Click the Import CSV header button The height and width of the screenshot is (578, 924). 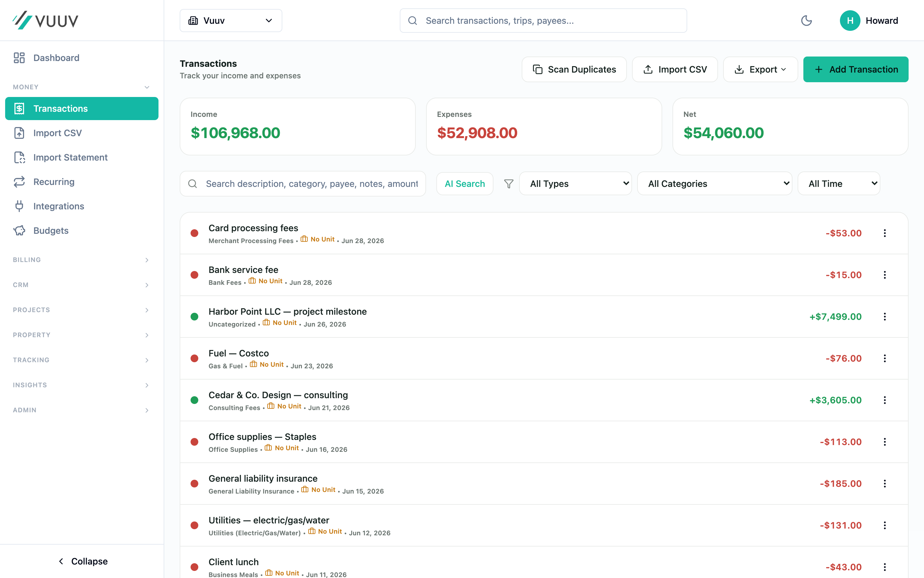[x=675, y=69]
